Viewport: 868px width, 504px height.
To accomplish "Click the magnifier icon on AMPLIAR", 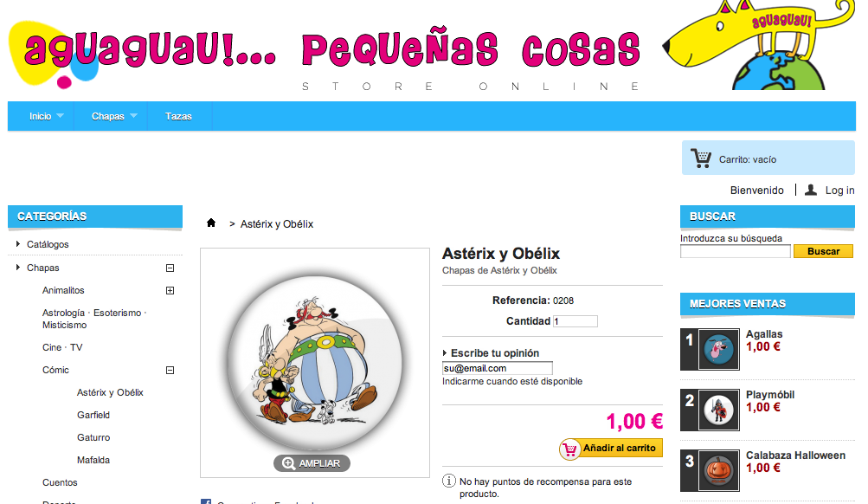I will click(288, 463).
